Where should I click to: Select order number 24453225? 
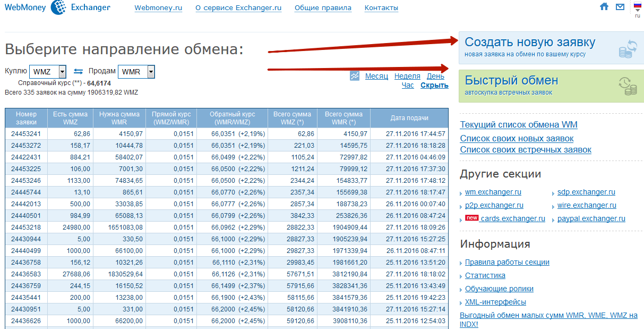click(26, 169)
